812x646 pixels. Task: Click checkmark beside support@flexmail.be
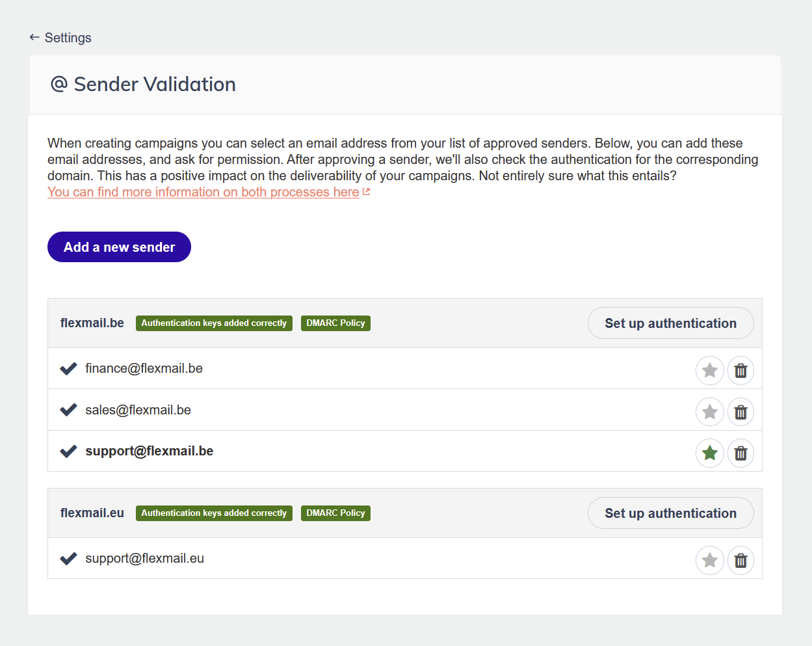(68, 451)
